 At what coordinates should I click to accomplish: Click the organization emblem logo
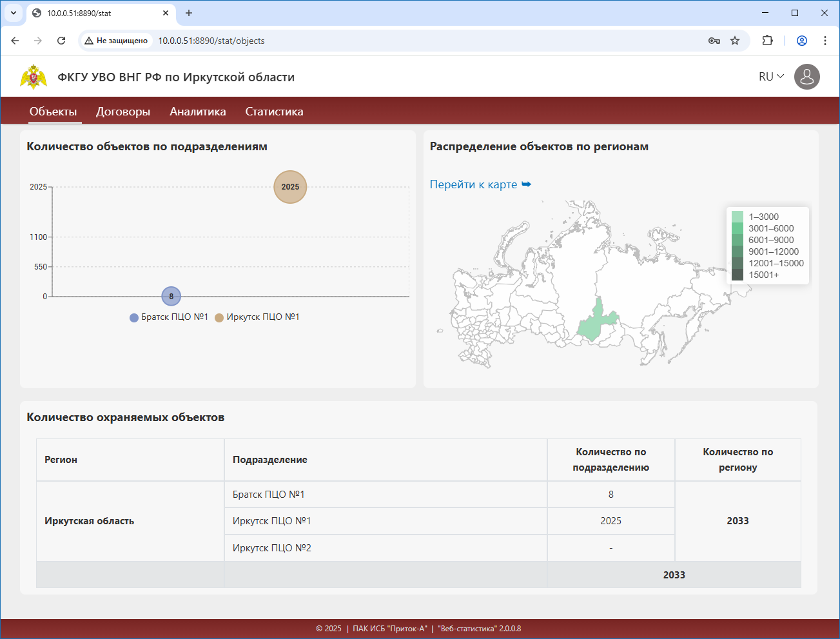pyautogui.click(x=34, y=77)
